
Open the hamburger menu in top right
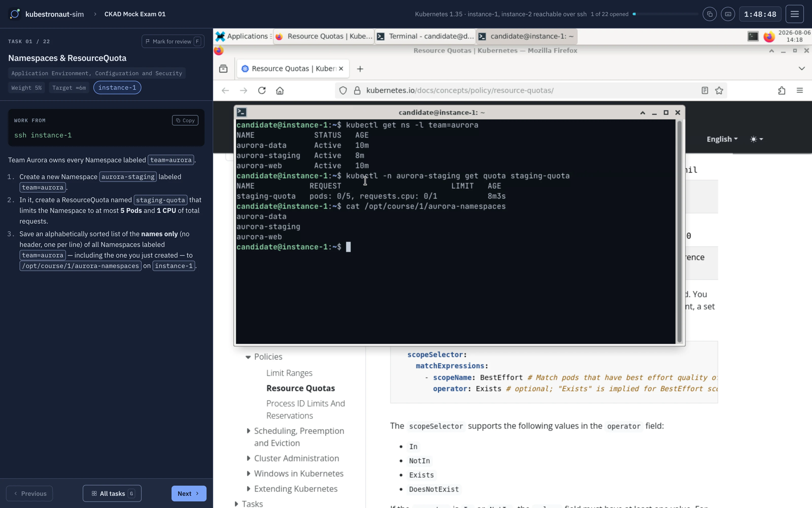coord(794,14)
